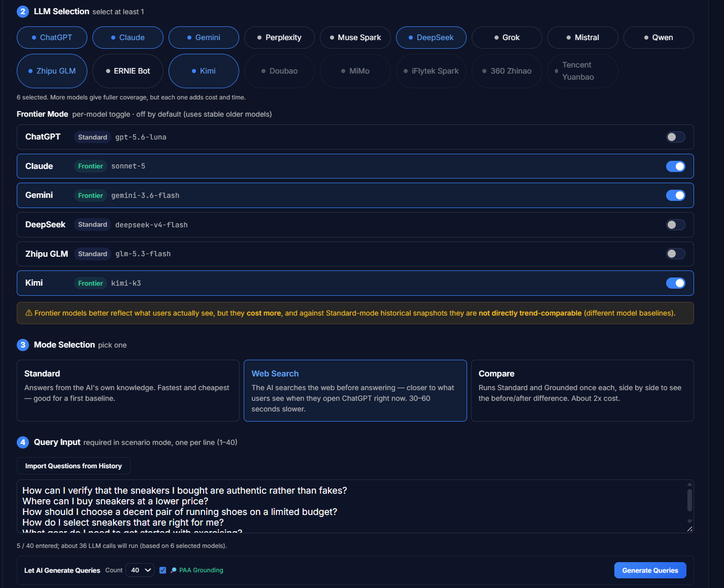Screen dimensions: 724x588
Task: Choose the Standard mode card
Action: [128, 391]
